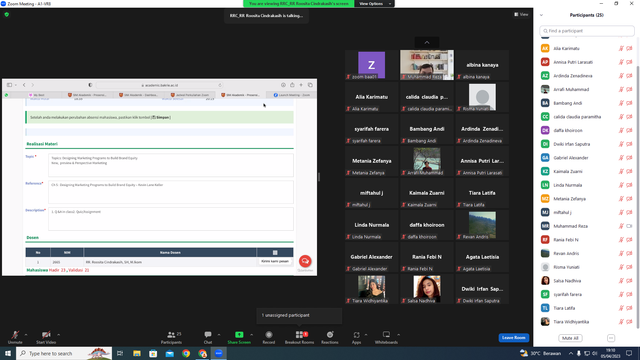Collapse the Participants panel chevron
Screen dimensions: 640x360
tap(542, 15)
